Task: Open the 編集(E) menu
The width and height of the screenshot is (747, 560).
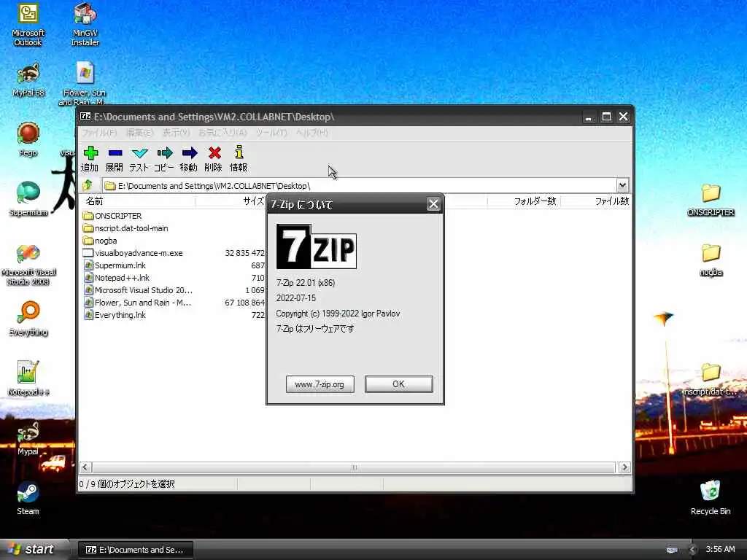Action: 139,133
